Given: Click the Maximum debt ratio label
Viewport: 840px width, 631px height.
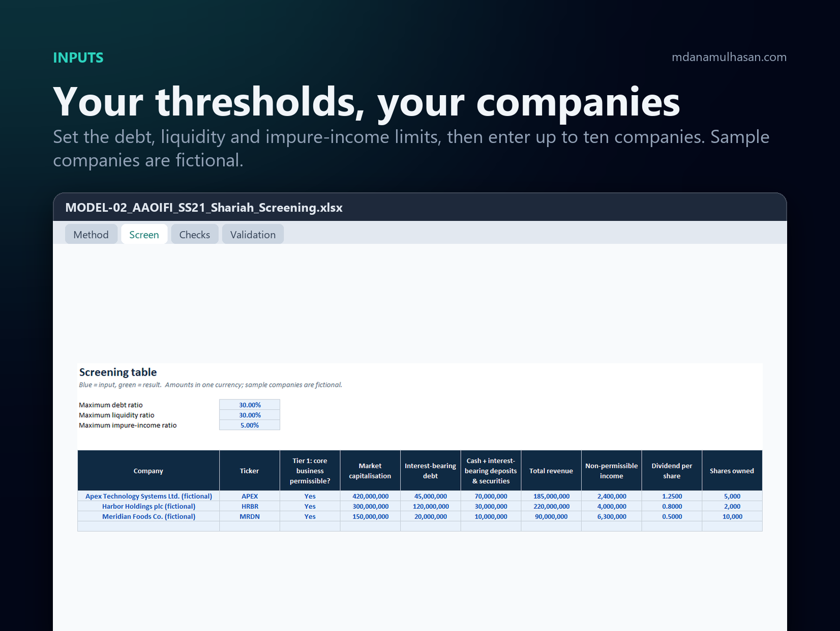Looking at the screenshot, I should point(111,405).
